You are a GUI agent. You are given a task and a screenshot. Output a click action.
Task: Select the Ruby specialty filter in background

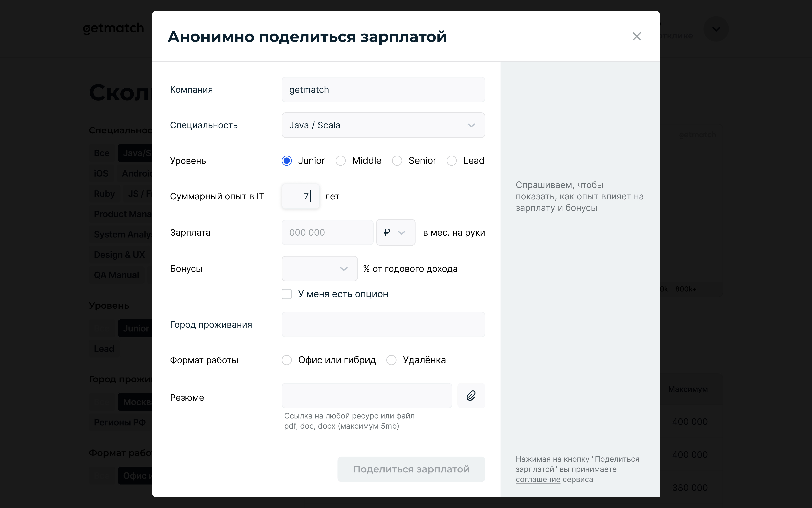[x=104, y=194]
